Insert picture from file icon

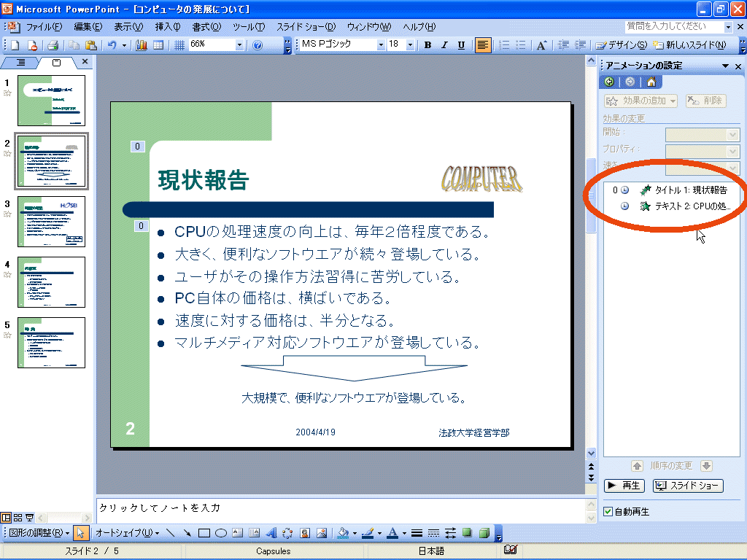[x=322, y=533]
